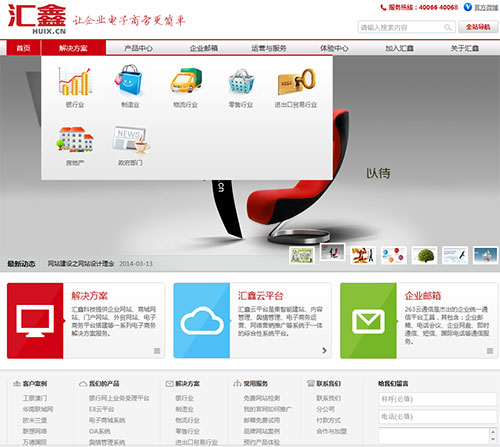The image size is (500, 447).
Task: Click the red phone hotline icon
Action: 383,7
